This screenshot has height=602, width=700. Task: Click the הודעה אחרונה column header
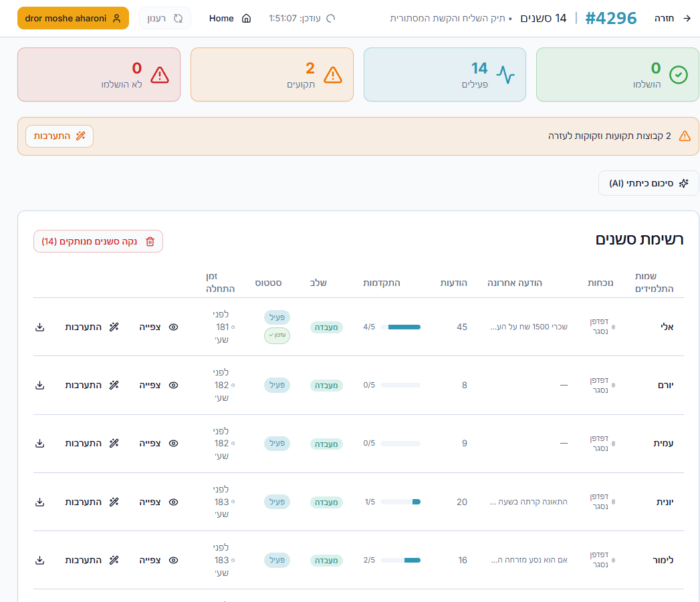(515, 283)
